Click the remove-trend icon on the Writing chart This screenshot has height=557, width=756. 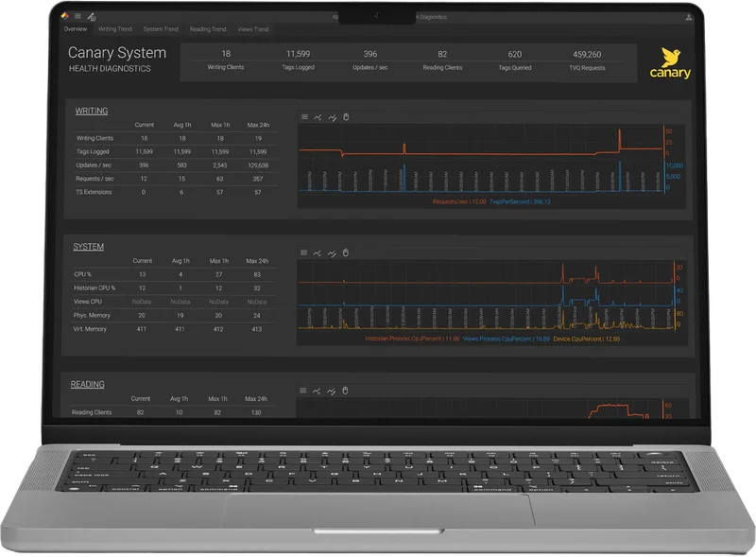332,117
